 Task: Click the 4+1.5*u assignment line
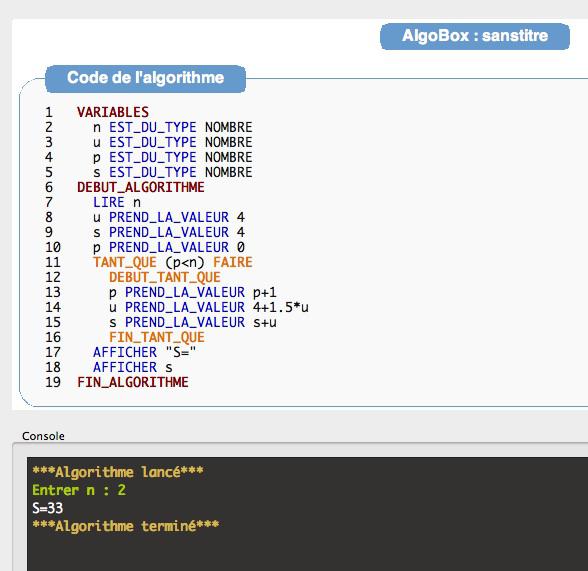pos(208,307)
